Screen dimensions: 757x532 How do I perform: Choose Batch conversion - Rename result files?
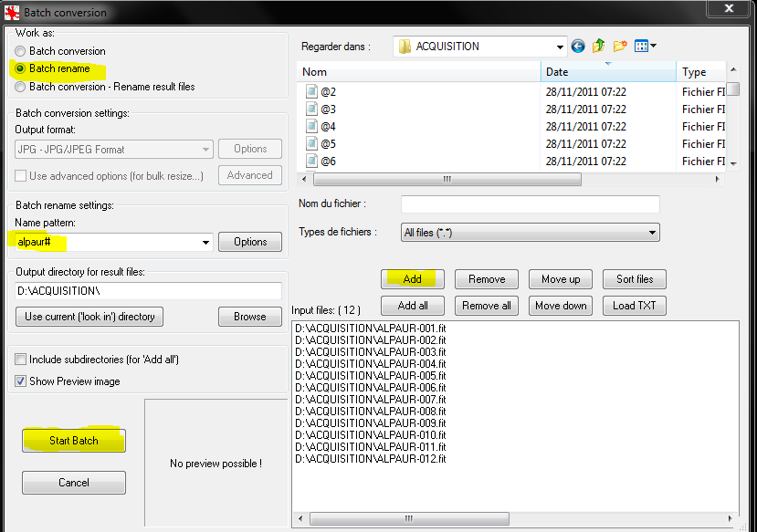click(x=20, y=87)
